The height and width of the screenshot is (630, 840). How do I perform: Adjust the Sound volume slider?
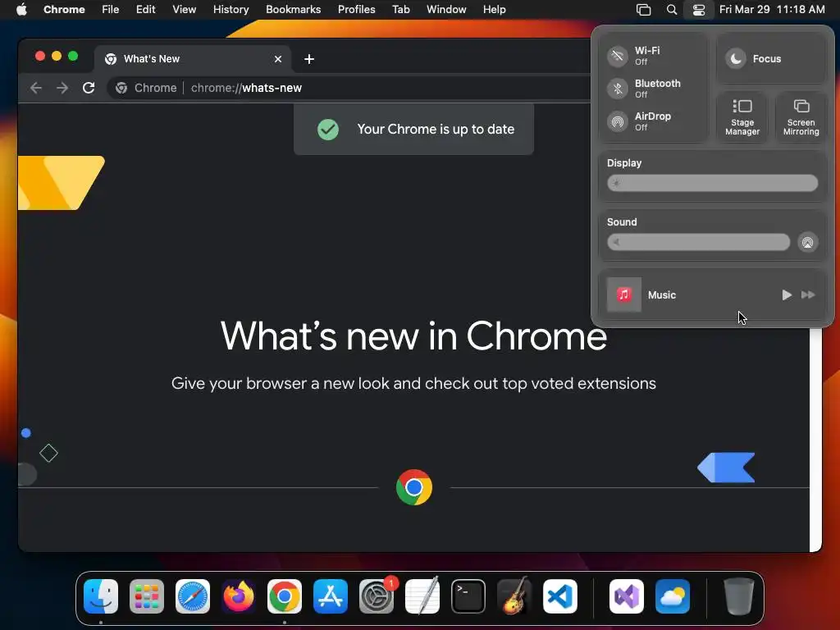coord(698,242)
